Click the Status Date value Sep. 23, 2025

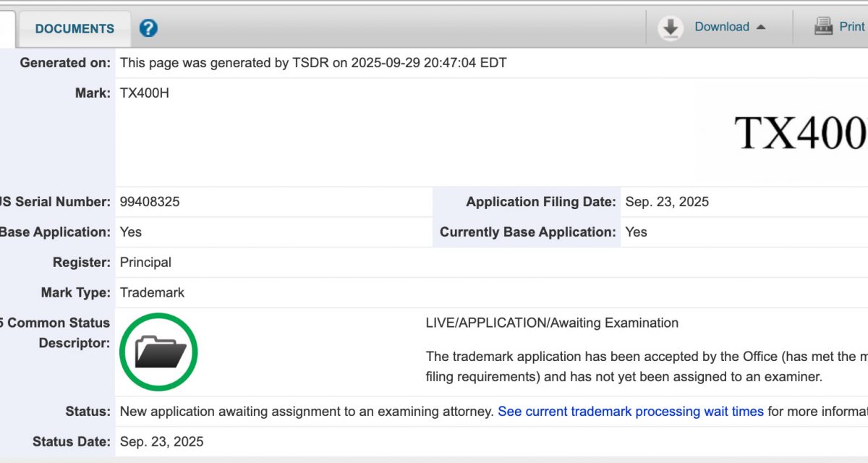click(x=161, y=441)
